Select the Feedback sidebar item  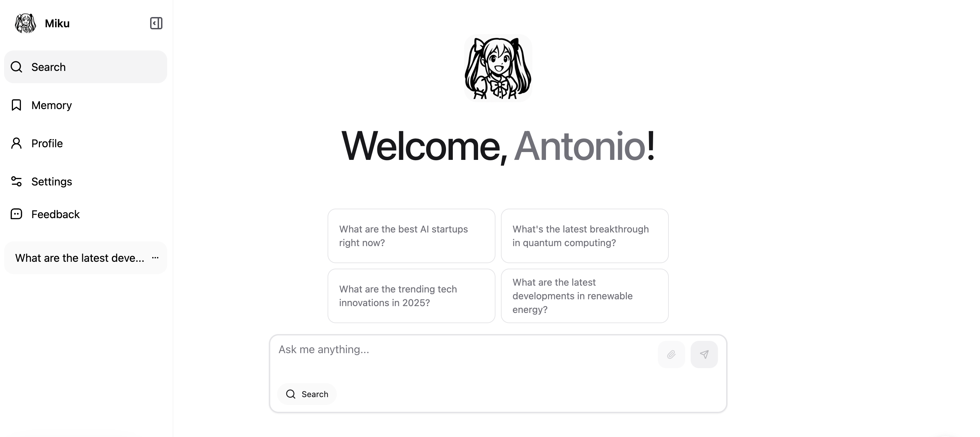(x=86, y=214)
